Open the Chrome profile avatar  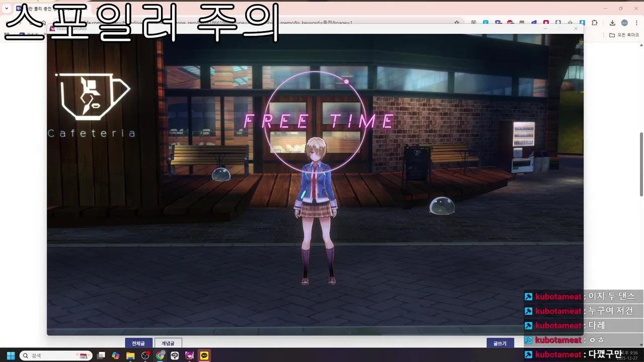[x=624, y=23]
